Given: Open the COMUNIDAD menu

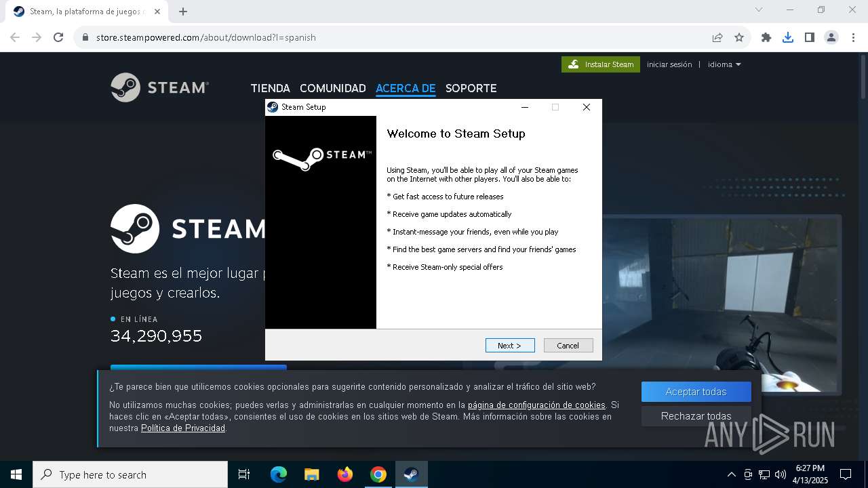Looking at the screenshot, I should click(333, 88).
